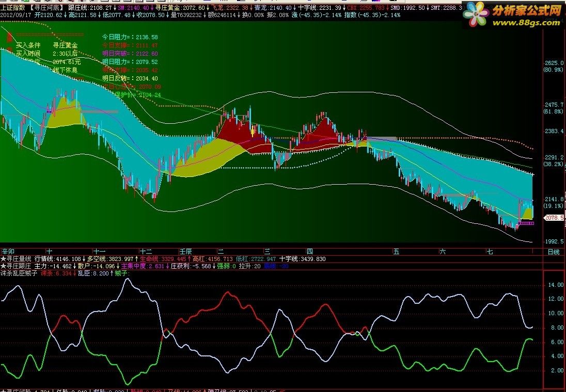Click the 诛杀:6.334 readout

pyautogui.click(x=56, y=273)
